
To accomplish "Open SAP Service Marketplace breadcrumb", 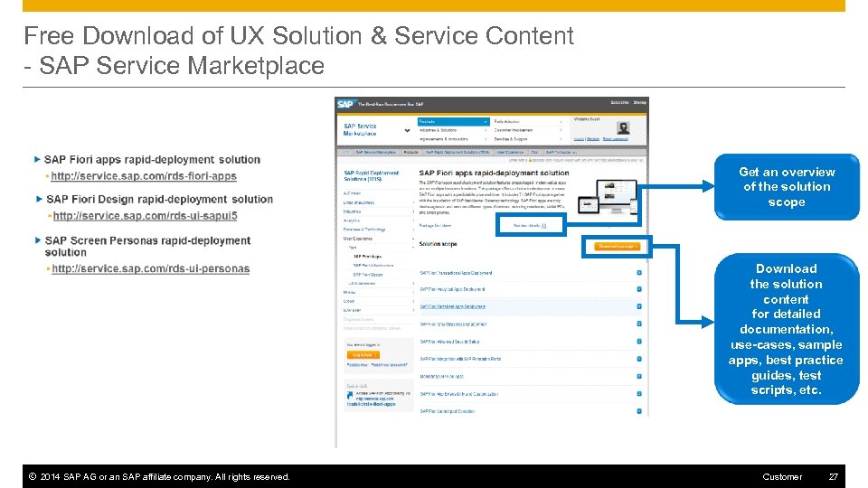I will pos(375,152).
